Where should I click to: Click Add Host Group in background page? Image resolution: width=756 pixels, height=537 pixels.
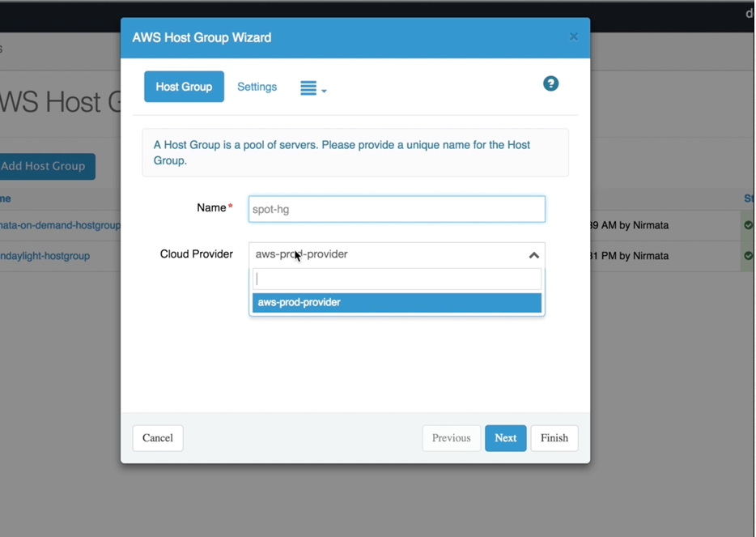tap(47, 167)
